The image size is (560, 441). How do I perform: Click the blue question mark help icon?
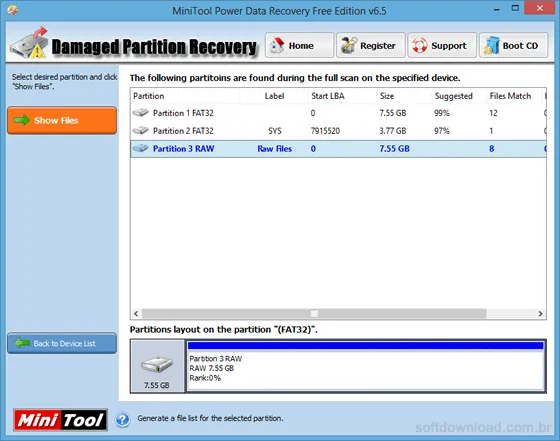(x=122, y=419)
